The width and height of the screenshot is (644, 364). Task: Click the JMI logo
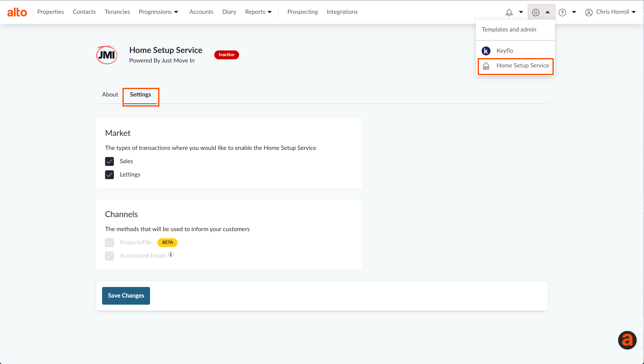click(107, 55)
